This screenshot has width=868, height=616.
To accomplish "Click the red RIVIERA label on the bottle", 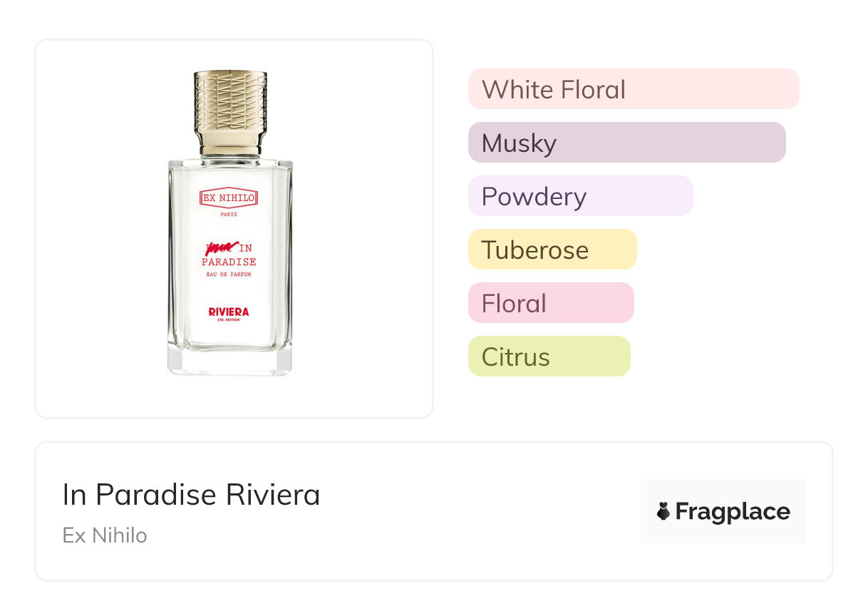I will [229, 312].
